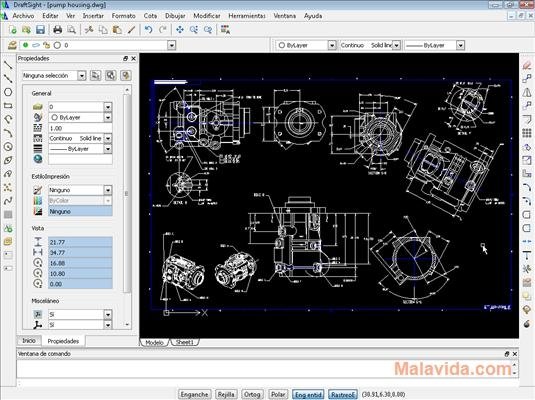Select the Hatch fill tool

tap(8, 214)
